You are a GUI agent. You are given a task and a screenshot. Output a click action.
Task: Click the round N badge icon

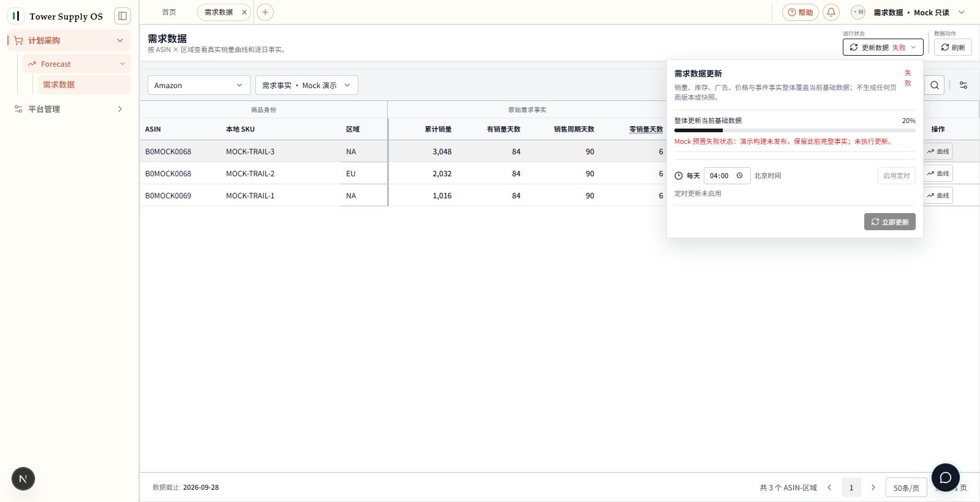[x=23, y=479]
